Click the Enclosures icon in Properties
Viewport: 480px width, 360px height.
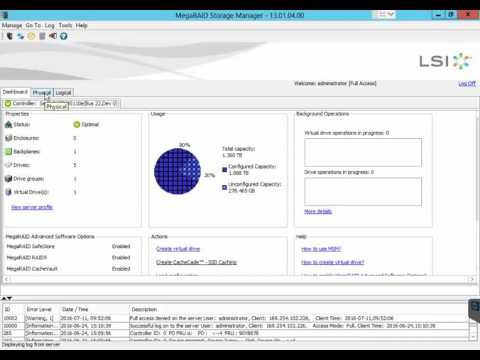coord(8,138)
